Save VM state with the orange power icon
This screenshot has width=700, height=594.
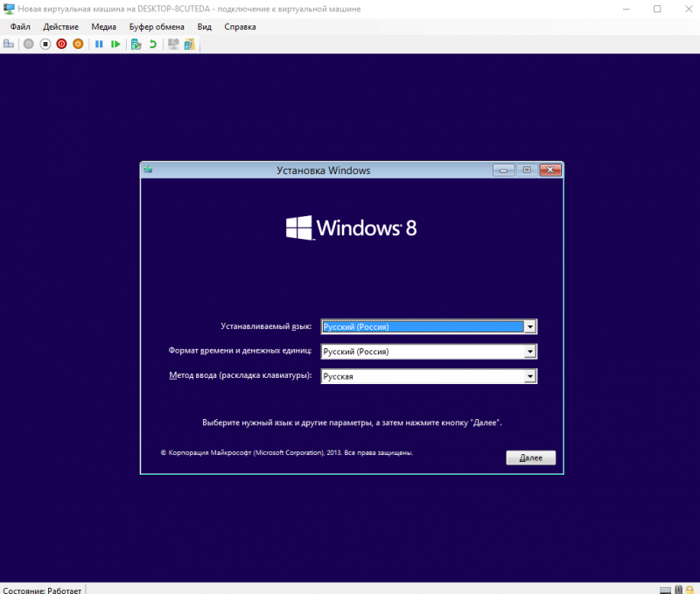point(78,44)
